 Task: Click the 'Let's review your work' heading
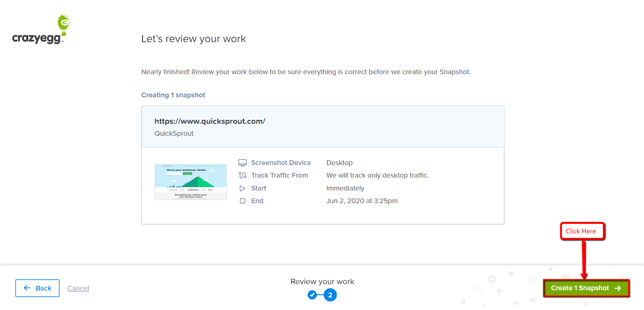194,39
